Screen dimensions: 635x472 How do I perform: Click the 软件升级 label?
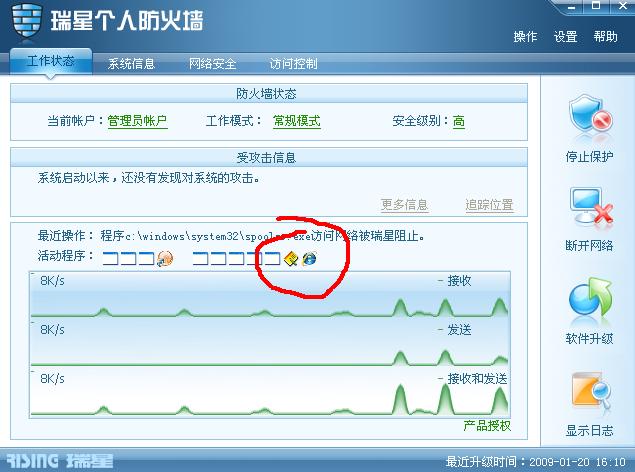[589, 338]
